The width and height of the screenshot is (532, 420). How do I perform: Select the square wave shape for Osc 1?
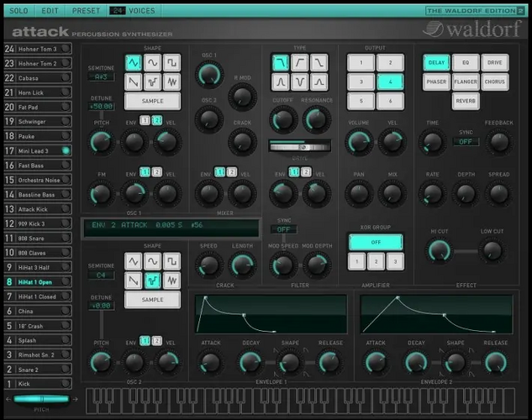pos(171,63)
